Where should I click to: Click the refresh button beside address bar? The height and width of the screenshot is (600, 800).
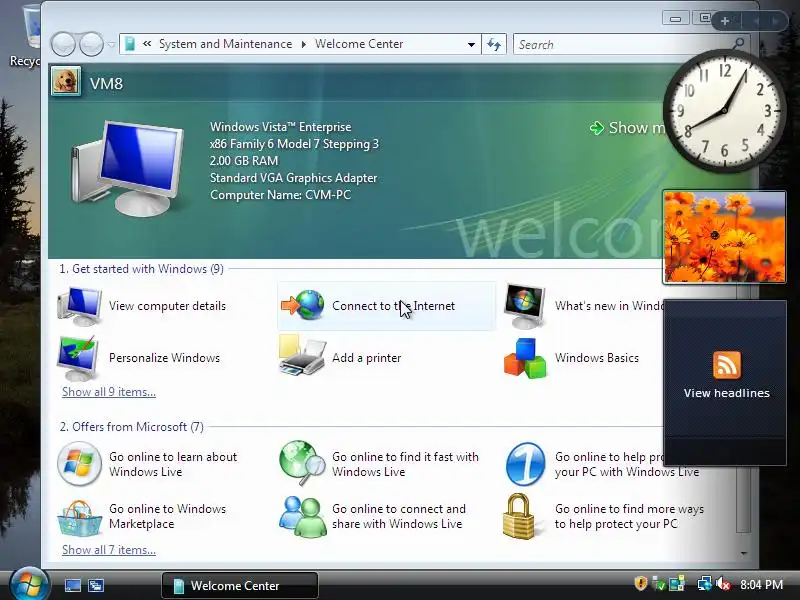click(x=494, y=44)
